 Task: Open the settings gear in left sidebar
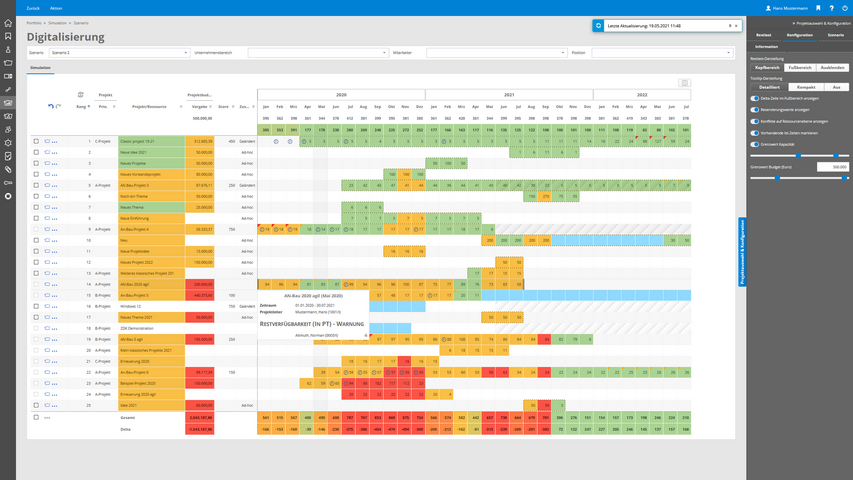(8, 143)
